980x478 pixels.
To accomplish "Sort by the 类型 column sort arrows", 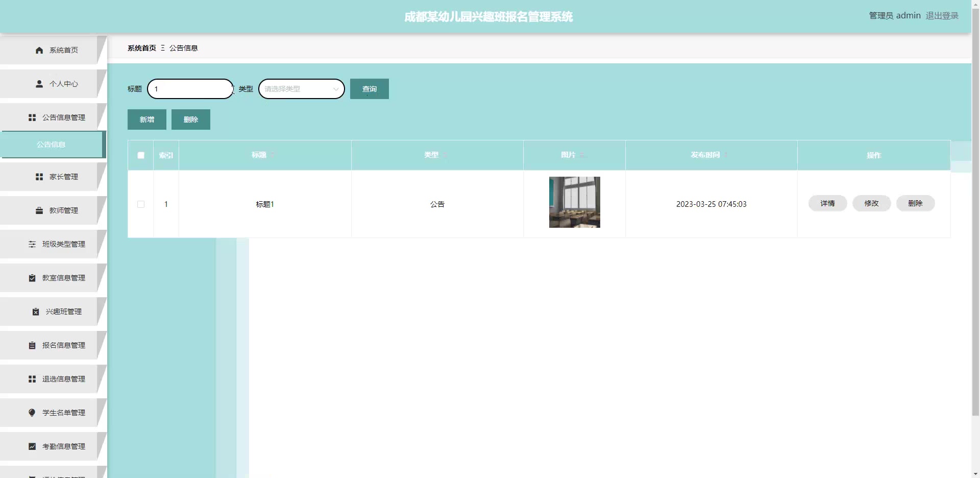I will tap(445, 155).
